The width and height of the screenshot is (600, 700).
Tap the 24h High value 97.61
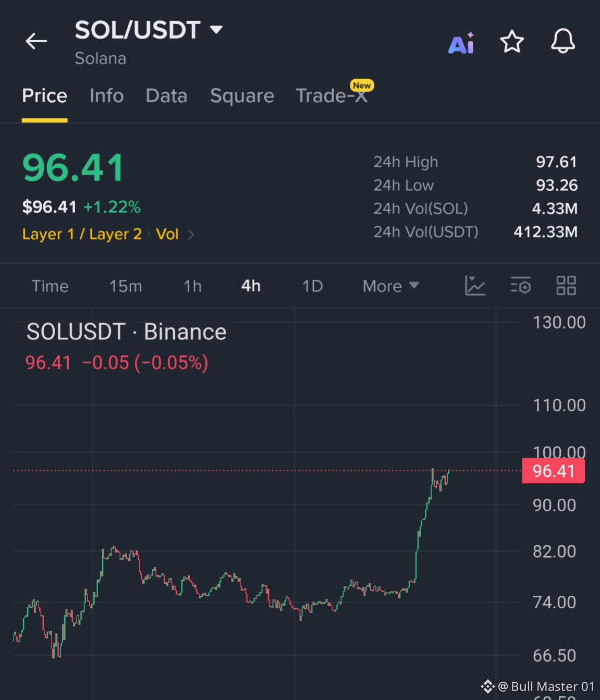tap(557, 162)
